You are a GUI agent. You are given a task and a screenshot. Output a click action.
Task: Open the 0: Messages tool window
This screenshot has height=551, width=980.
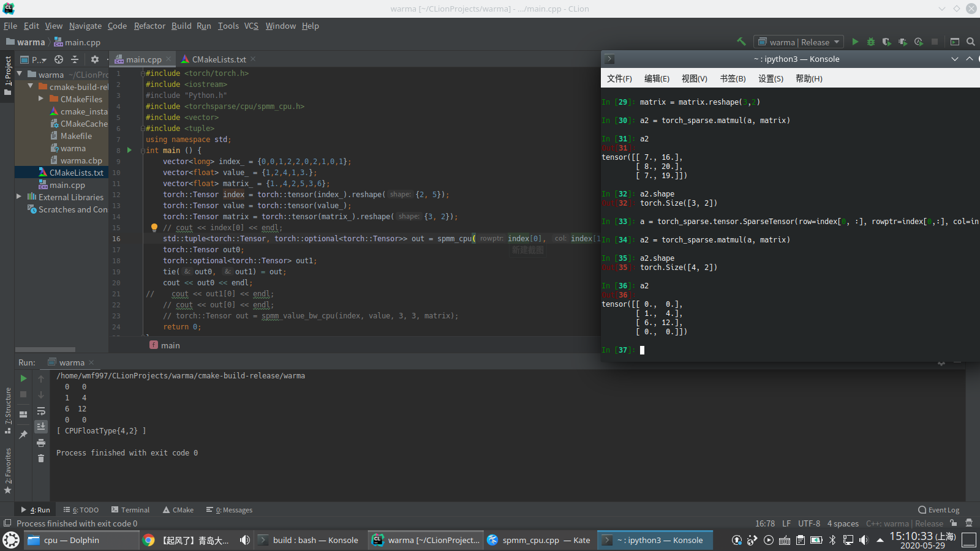tap(230, 510)
